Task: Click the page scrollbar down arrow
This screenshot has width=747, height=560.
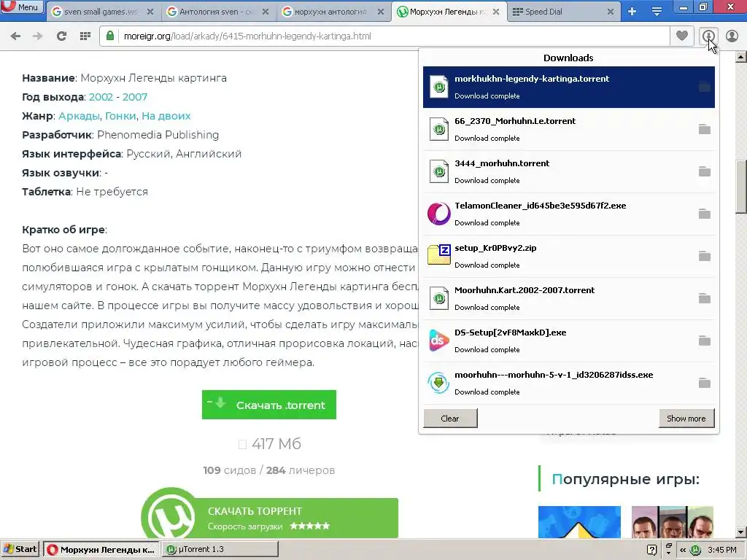Action: coord(741,532)
